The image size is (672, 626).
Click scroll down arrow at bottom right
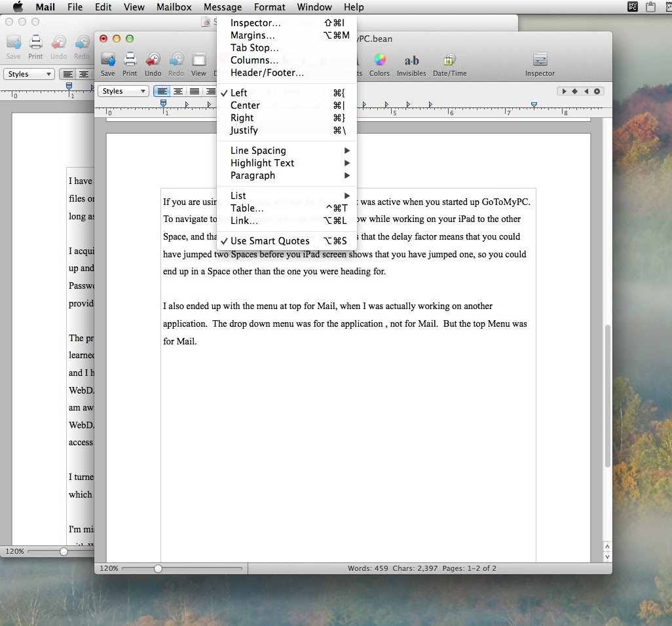tap(607, 557)
